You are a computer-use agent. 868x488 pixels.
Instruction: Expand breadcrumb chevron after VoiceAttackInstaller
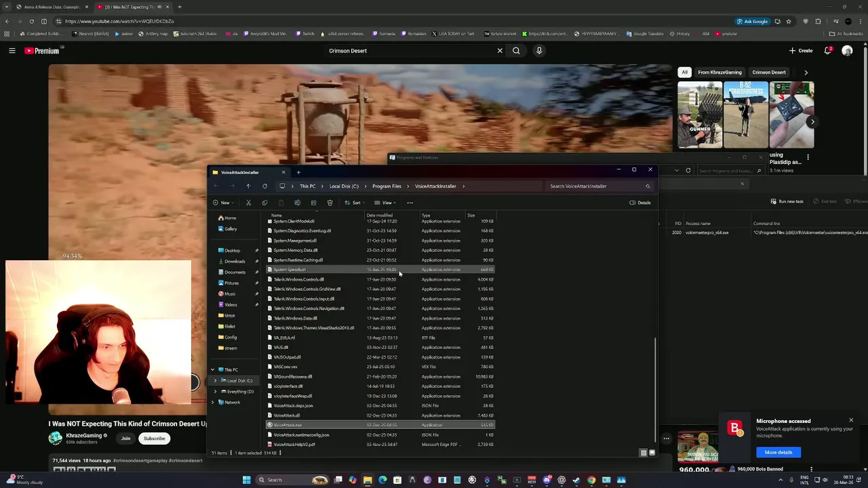click(x=463, y=186)
